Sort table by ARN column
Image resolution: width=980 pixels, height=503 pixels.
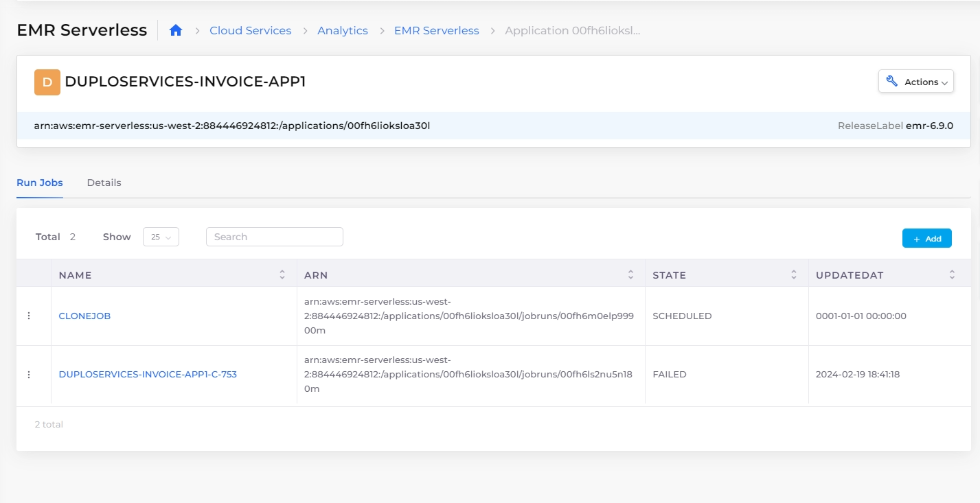tap(630, 274)
